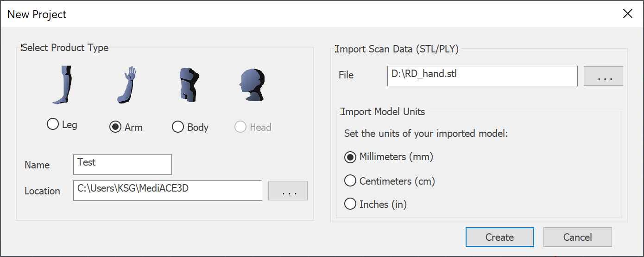The height and width of the screenshot is (257, 644).
Task: Click the Create button
Action: pyautogui.click(x=500, y=237)
